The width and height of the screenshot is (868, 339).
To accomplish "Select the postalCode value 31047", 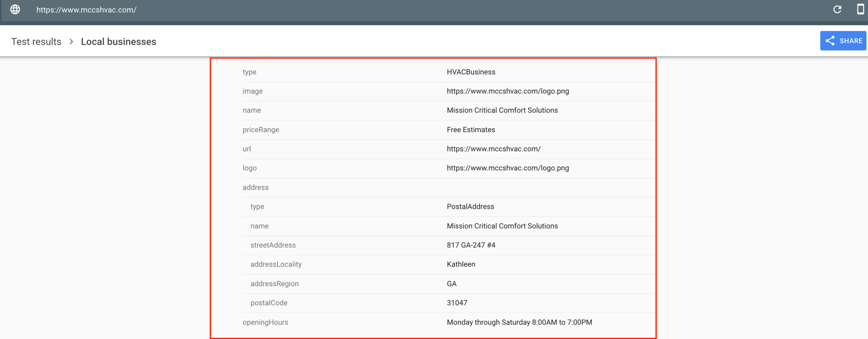I will pyautogui.click(x=457, y=303).
